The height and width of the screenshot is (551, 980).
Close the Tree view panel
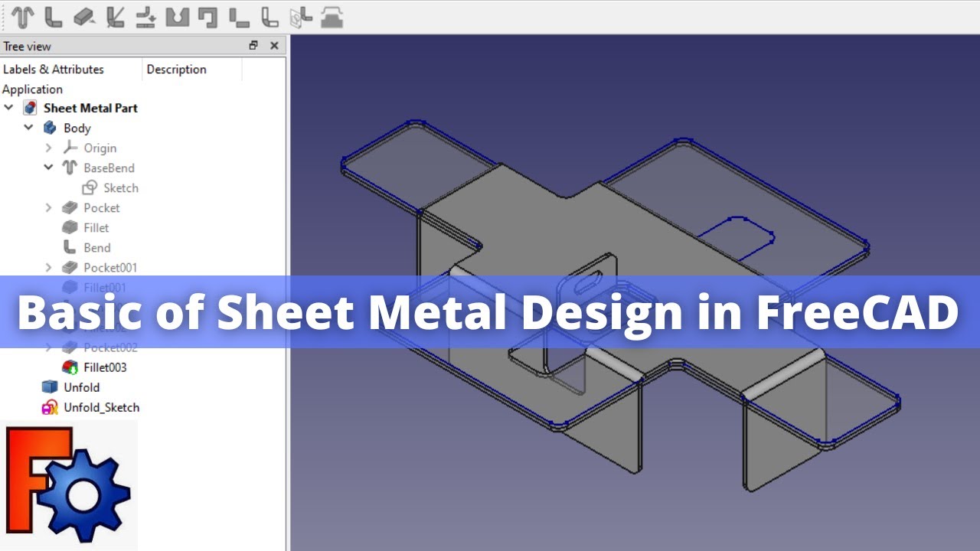tap(274, 46)
